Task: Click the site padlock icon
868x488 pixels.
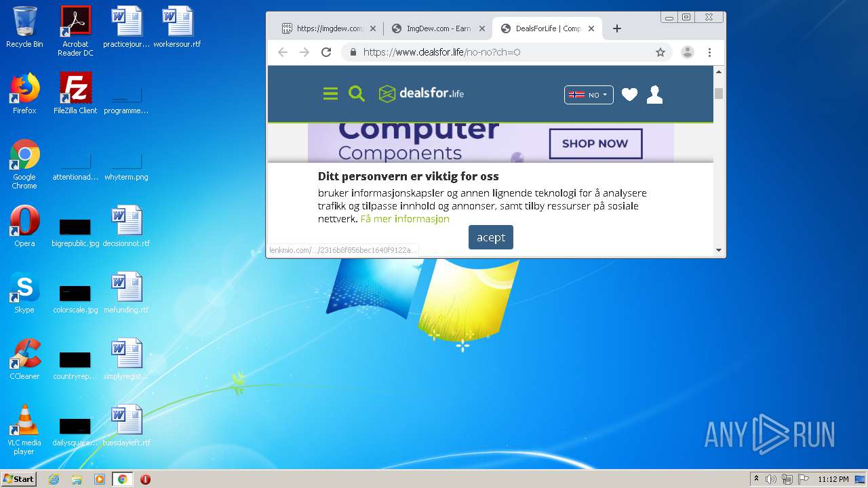Action: point(353,52)
